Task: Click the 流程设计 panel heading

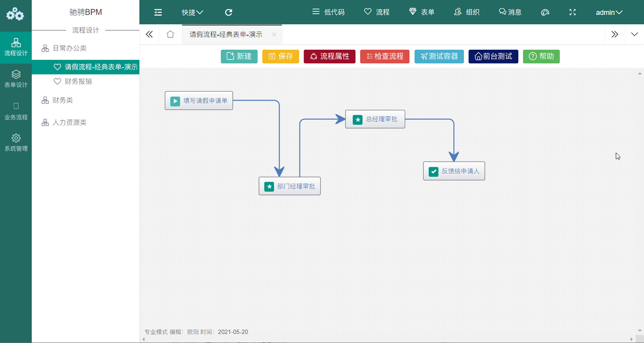Action: [x=86, y=30]
